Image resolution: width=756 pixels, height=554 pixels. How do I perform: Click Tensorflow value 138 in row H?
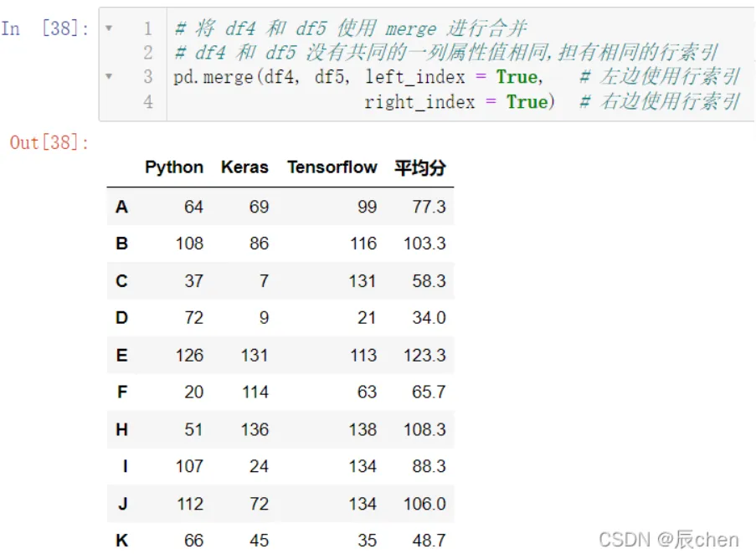coord(363,429)
